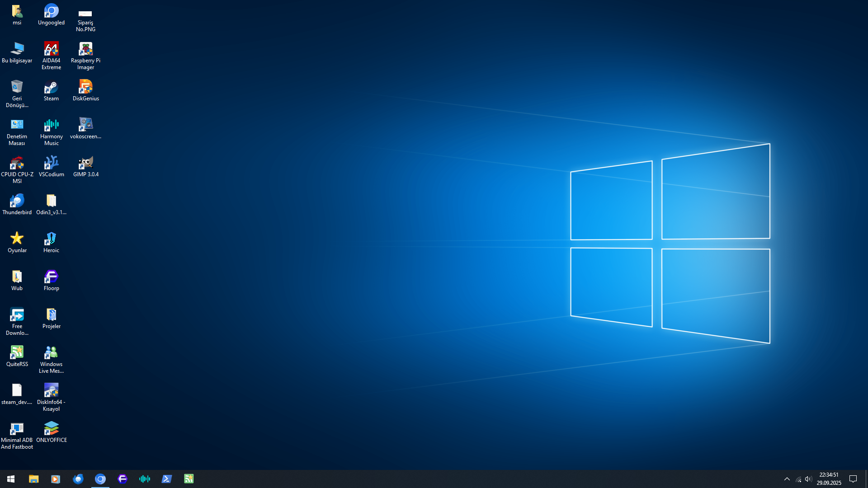Click the Show Desktop strip
868x488 pixels.
point(866,479)
